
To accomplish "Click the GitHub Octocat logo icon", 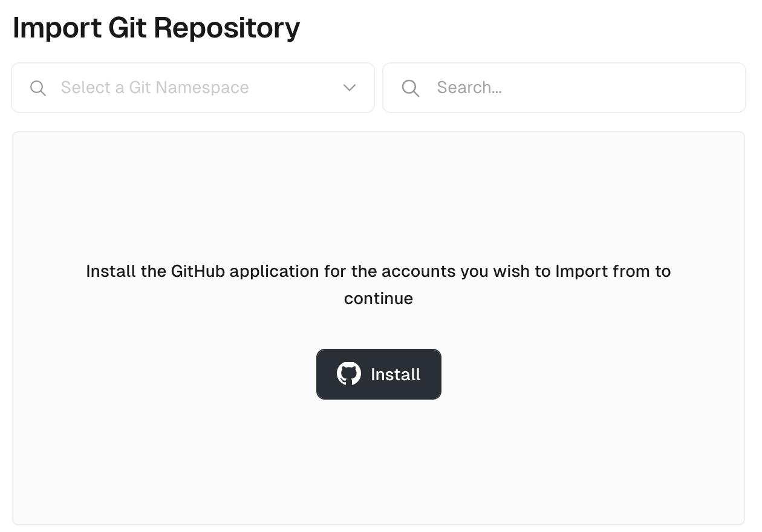I will tap(349, 374).
